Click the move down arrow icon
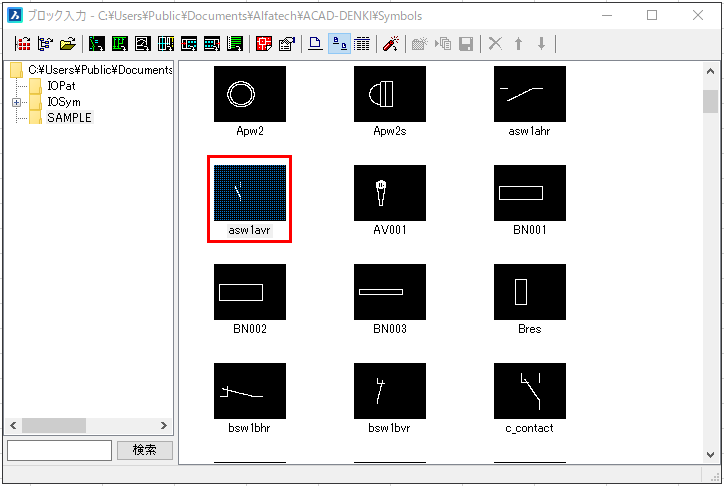 [x=541, y=44]
